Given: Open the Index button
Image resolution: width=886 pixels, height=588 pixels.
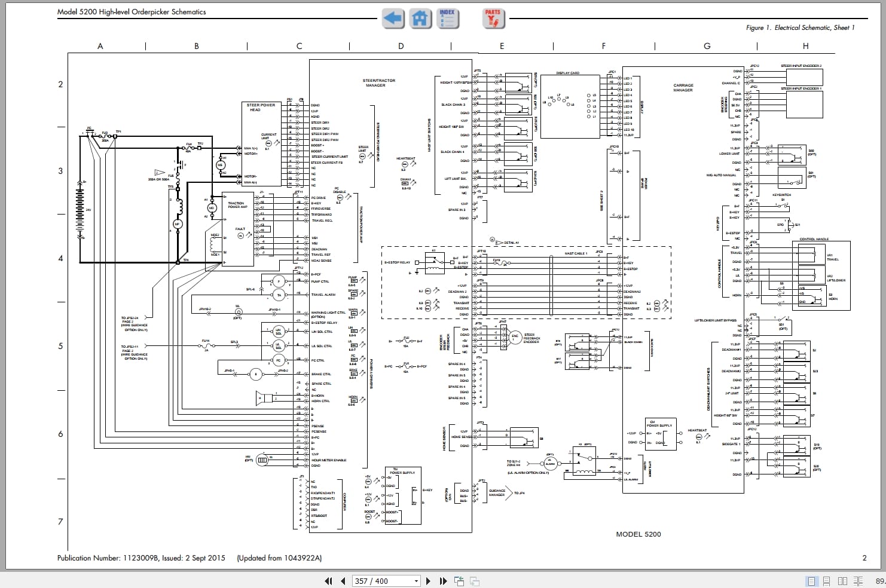Looking at the screenshot, I should pyautogui.click(x=447, y=18).
